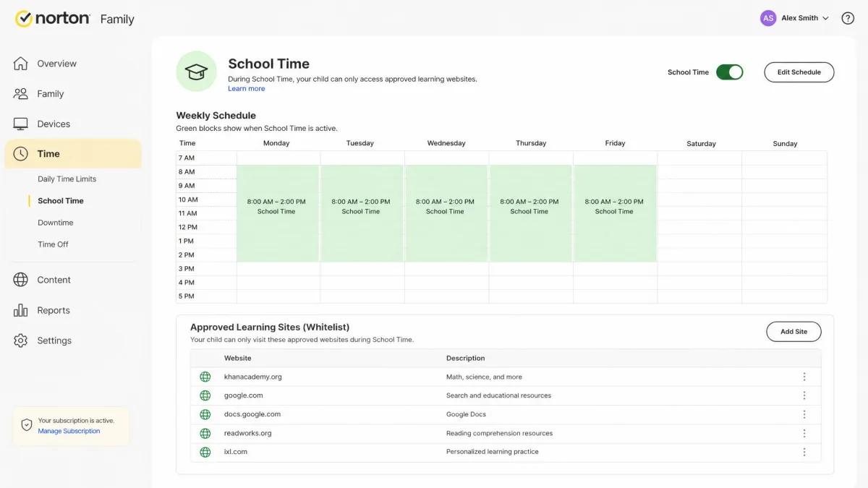This screenshot has height=488, width=868.
Task: Expand the Alex Smith account chevron
Action: [825, 19]
